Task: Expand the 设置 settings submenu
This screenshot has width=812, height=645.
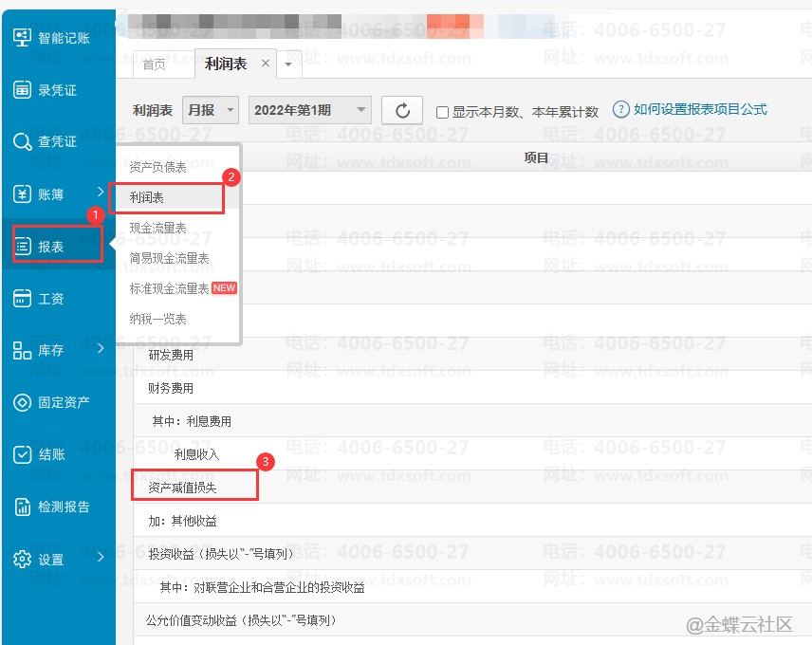Action: pos(101,558)
